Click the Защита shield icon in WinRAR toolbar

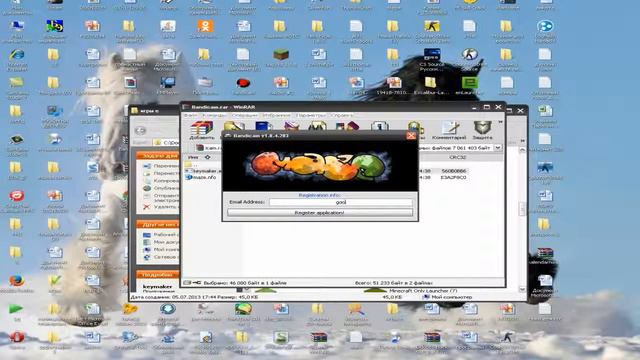[482, 130]
